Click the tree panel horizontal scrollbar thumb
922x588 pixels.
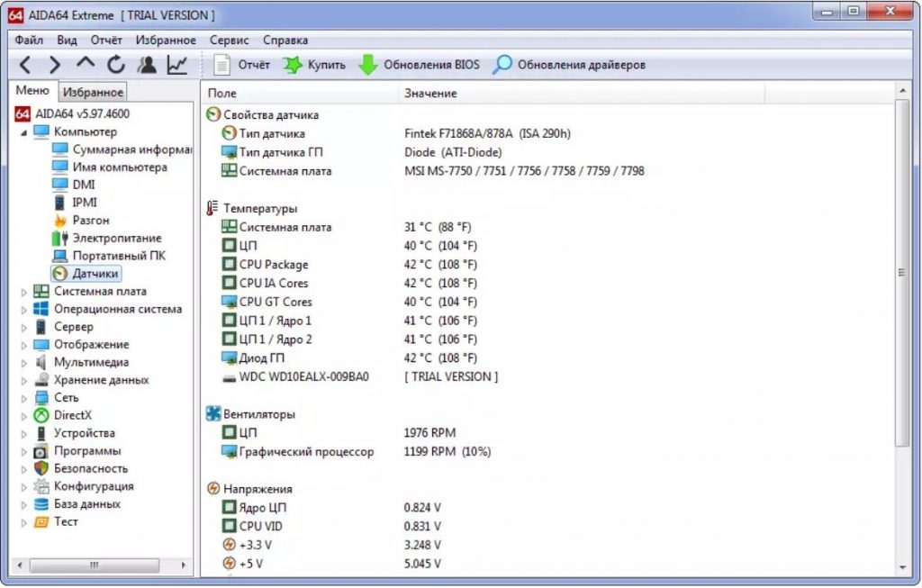click(x=94, y=565)
